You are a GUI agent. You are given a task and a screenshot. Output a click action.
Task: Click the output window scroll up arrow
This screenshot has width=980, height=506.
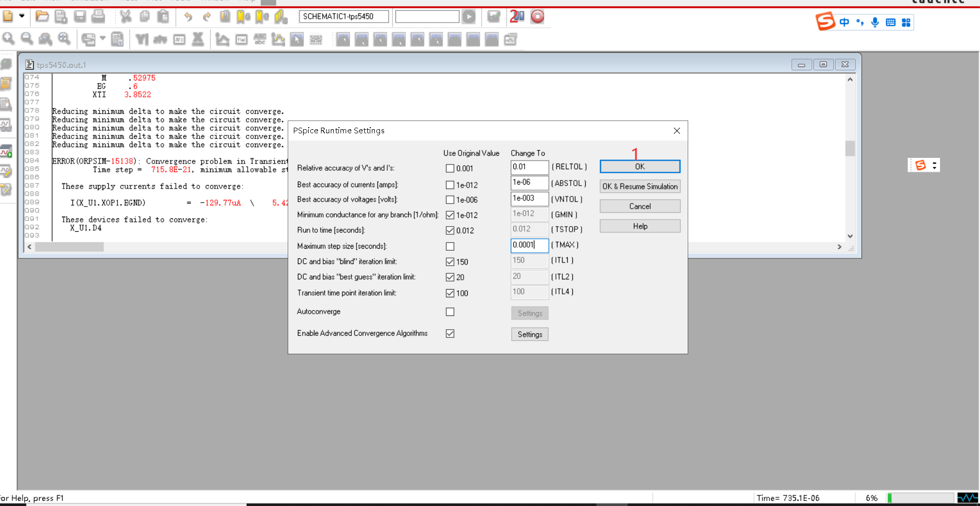[x=850, y=79]
